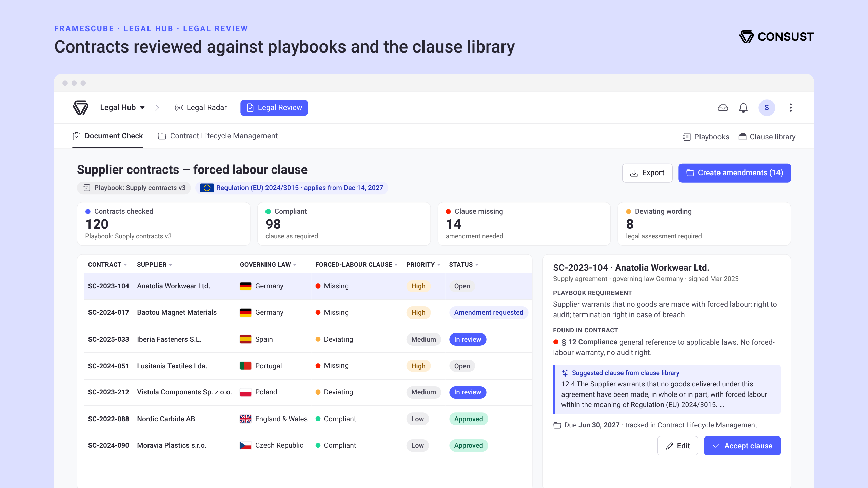The image size is (868, 488).
Task: Click the Playbook: Supply contracts v3 tag
Action: [x=134, y=188]
